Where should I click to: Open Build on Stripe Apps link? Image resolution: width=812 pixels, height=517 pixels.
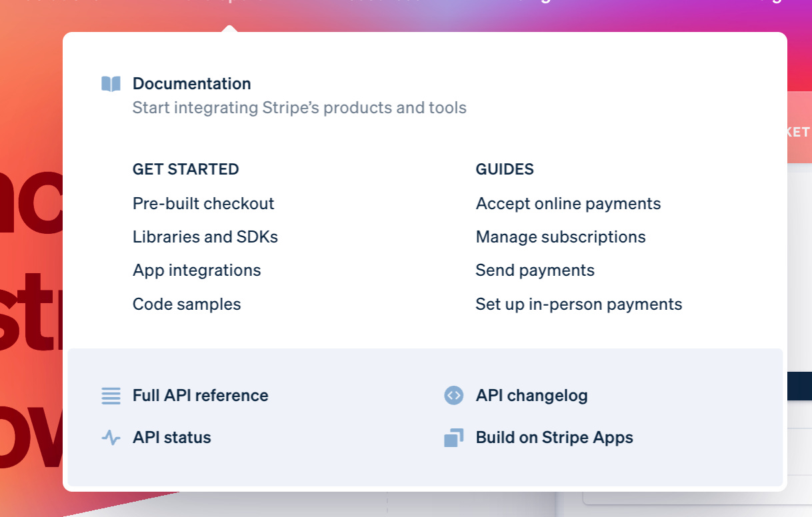(x=554, y=438)
